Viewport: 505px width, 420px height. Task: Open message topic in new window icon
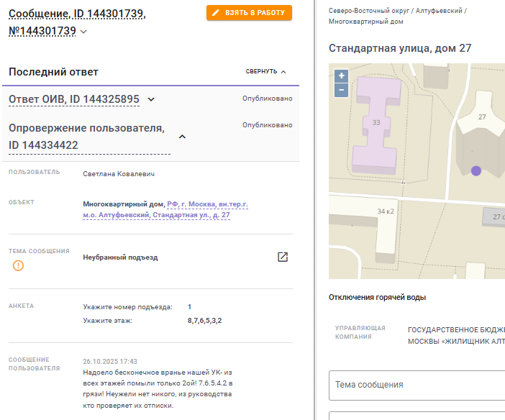[x=283, y=257]
